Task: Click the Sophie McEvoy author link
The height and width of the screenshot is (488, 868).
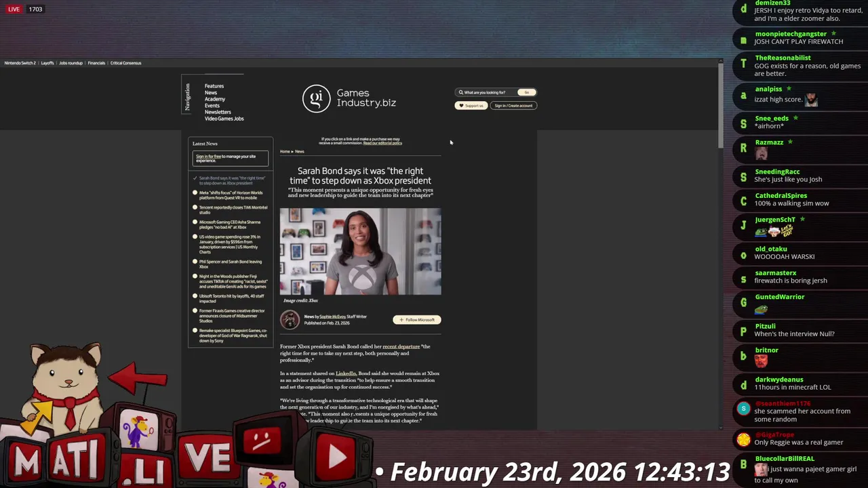Action: 332,317
